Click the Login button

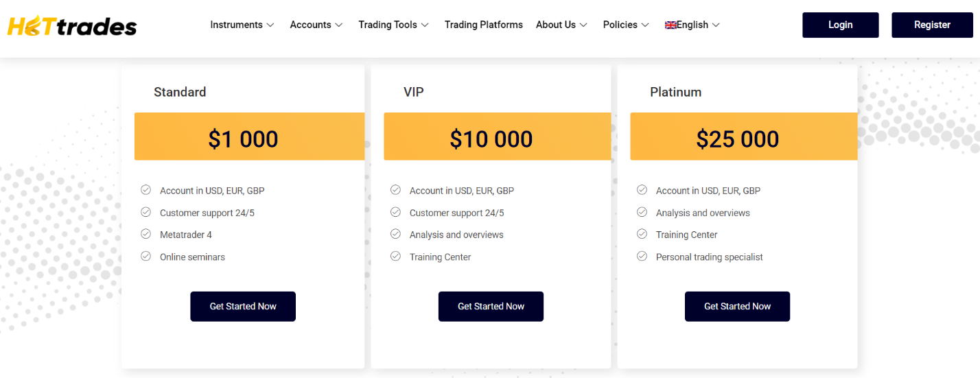840,25
